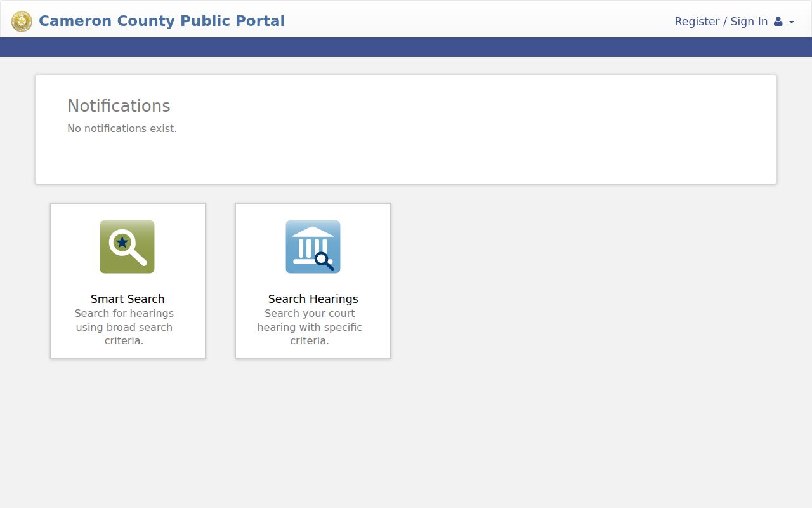
Task: Expand the account dropdown caret
Action: point(792,22)
